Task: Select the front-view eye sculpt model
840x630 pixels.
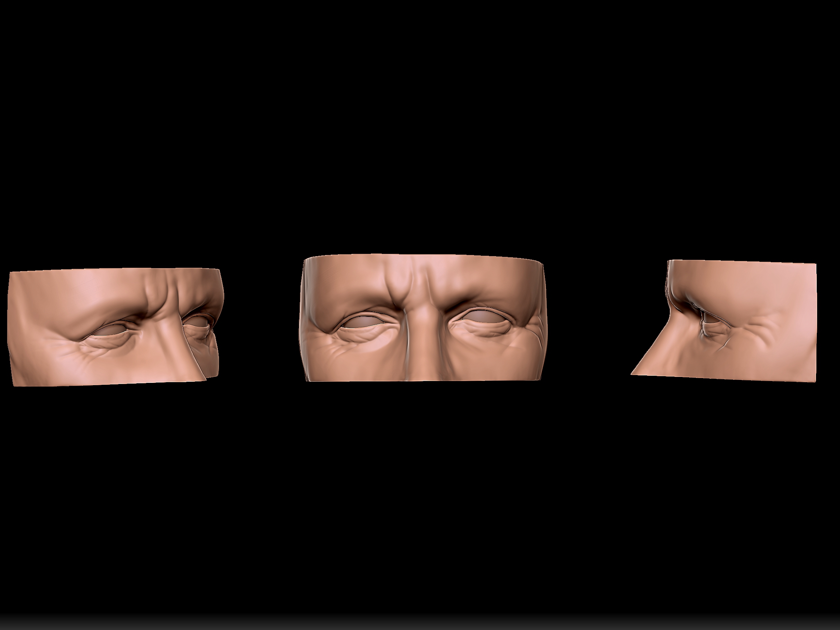Action: tap(424, 318)
